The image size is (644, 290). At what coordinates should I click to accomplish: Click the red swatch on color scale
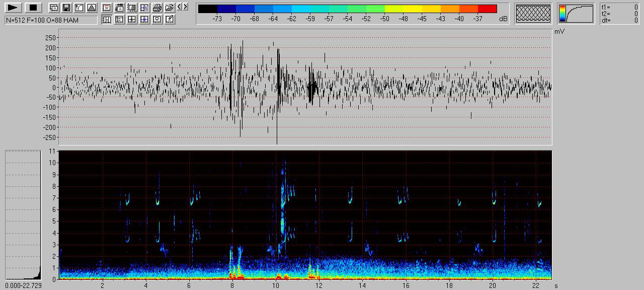(x=487, y=9)
